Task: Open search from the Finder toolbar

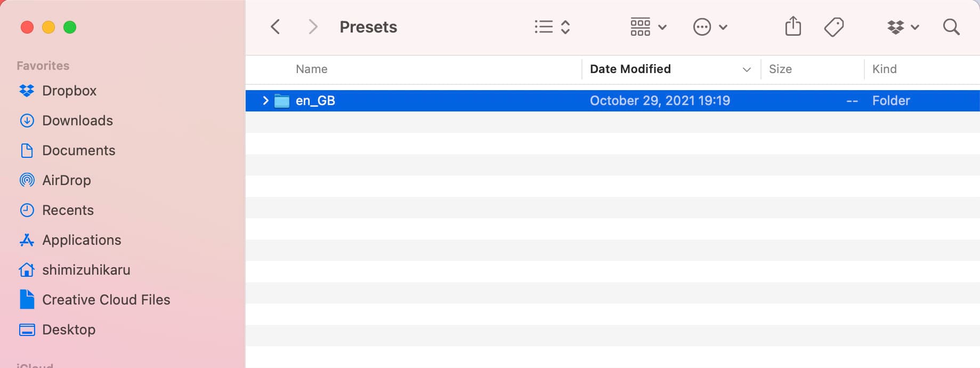Action: 951,26
